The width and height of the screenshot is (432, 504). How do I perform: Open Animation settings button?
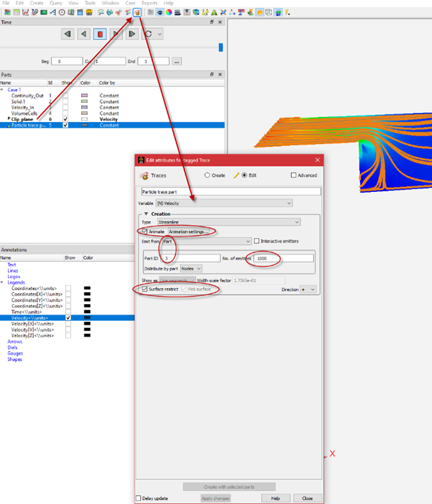coord(189,232)
